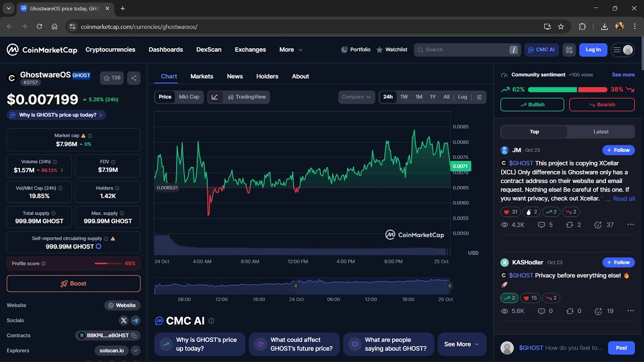Expand the Explorers dropdown chevron
Screen dimensions: 644x362
(135, 350)
